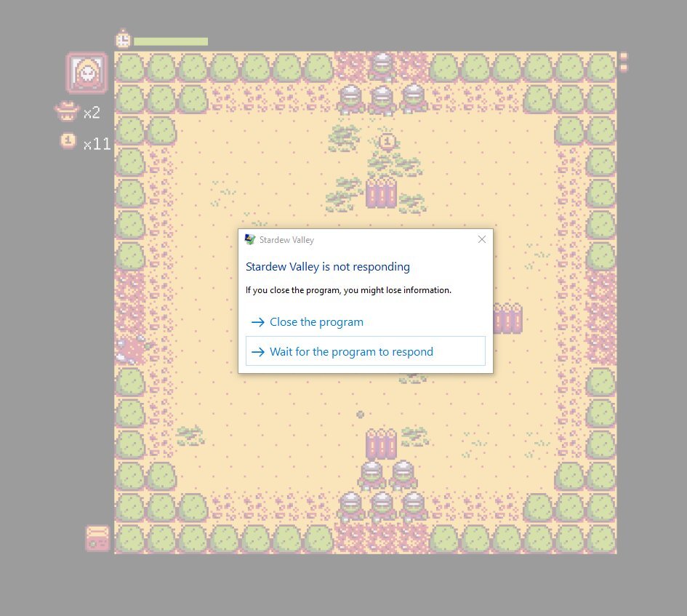Image resolution: width=687 pixels, height=616 pixels.
Task: Dismiss the not responding dialog with X
Action: pyautogui.click(x=481, y=239)
